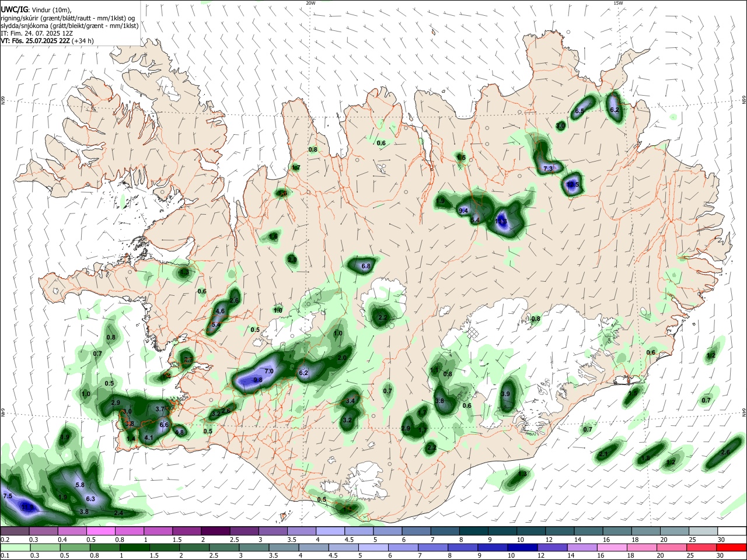Pick lower legend swatch between 0.1 and 0.3
Viewport: 747px width, 560px height.
15,547
